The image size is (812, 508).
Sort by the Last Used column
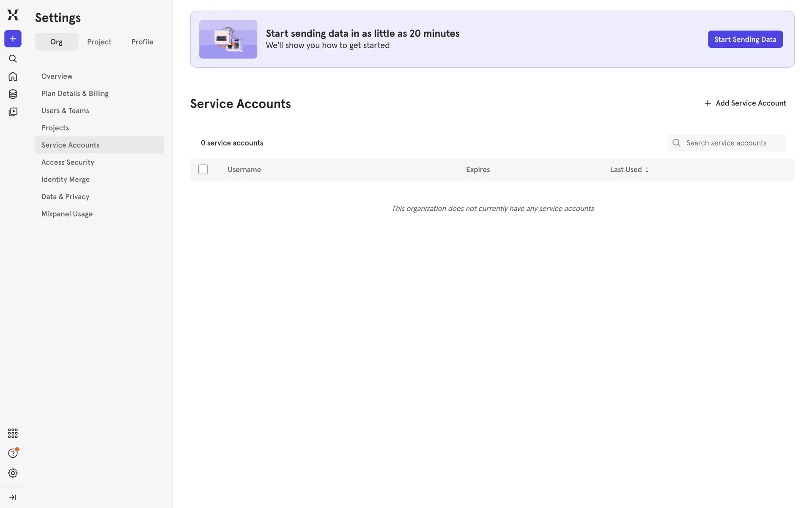tap(629, 169)
